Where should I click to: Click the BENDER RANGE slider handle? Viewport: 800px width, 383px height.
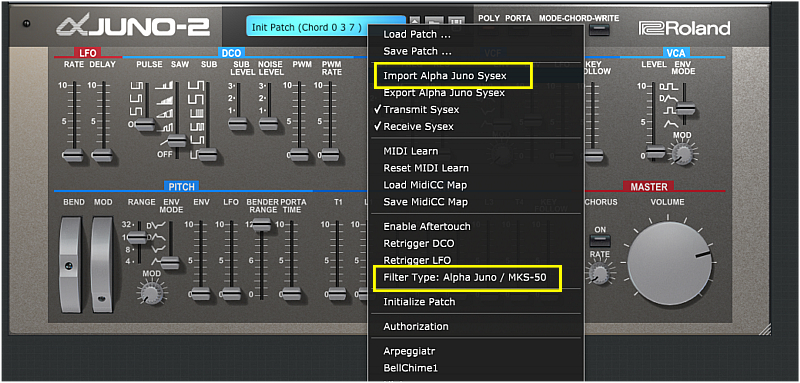pos(261,224)
